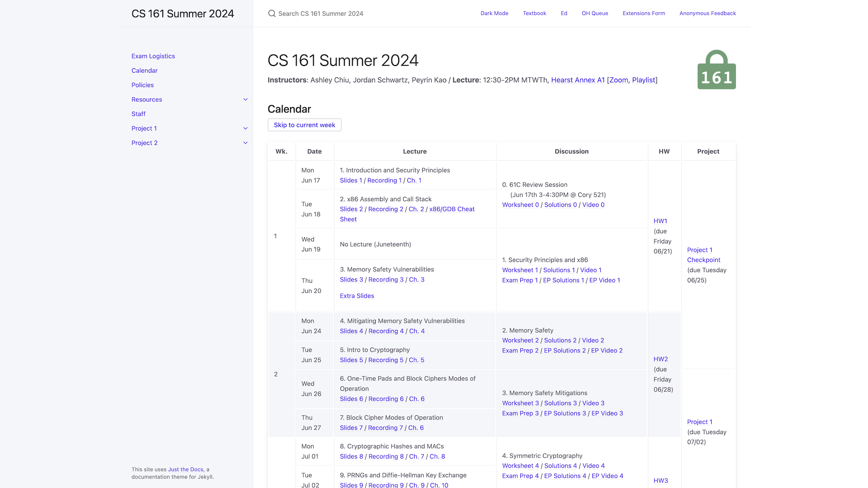Open Worksheet 0 link

point(520,205)
